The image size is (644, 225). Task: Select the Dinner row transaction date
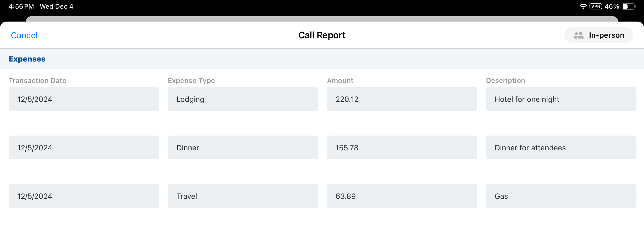pos(84,147)
